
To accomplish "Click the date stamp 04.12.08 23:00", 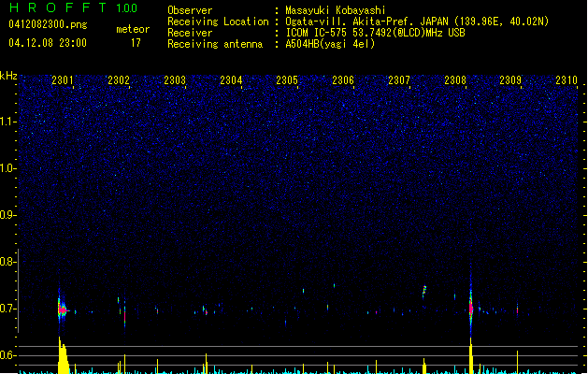I will point(48,43).
